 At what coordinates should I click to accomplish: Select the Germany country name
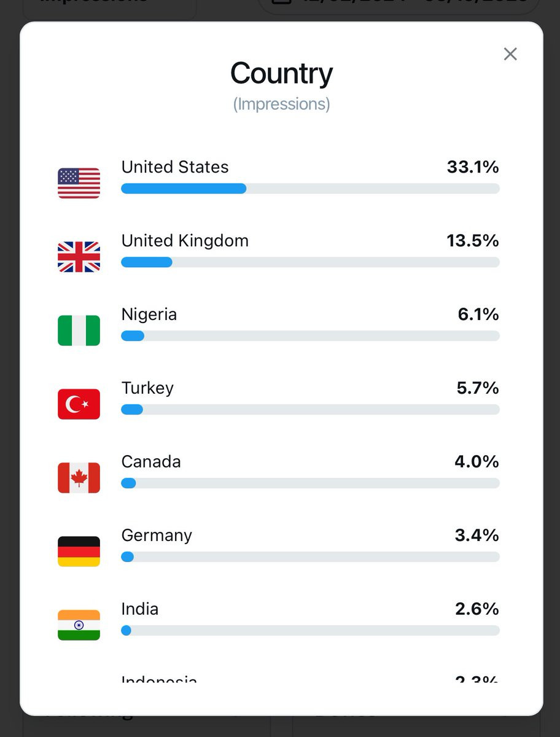(157, 536)
